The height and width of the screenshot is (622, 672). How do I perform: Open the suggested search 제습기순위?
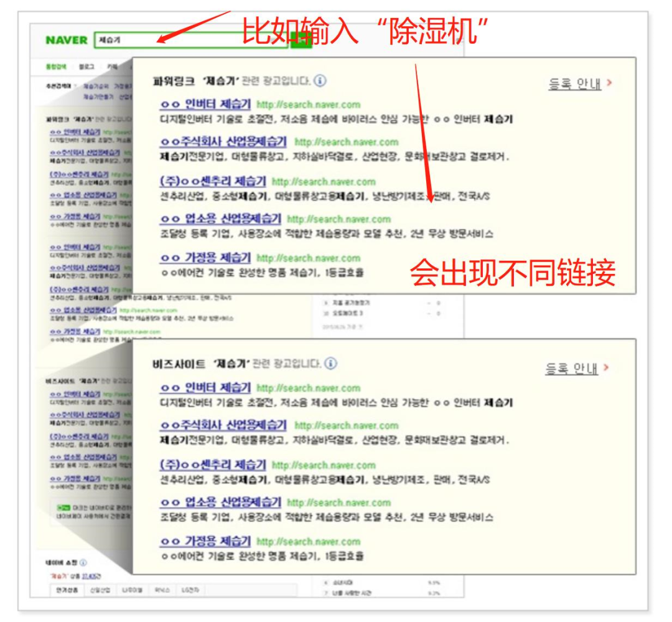coord(96,86)
